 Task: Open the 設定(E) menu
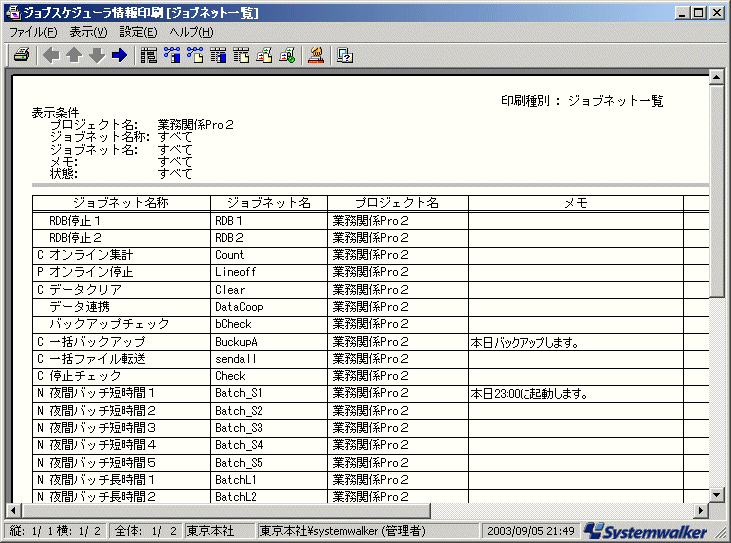click(138, 32)
